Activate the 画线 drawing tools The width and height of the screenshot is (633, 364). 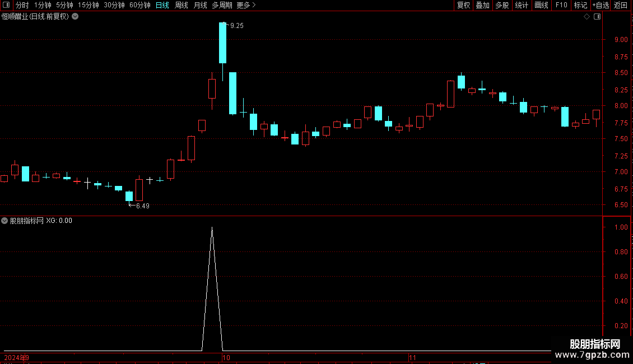click(541, 5)
